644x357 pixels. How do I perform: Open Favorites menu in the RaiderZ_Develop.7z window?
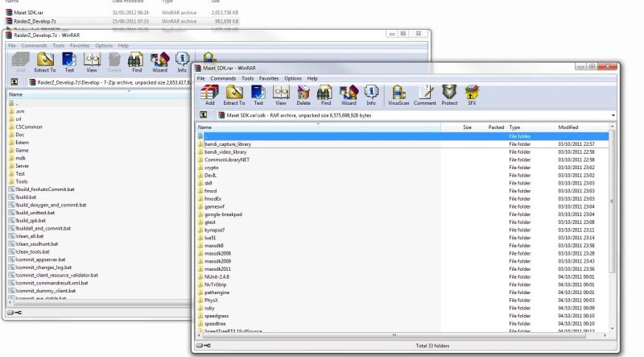tap(80, 46)
